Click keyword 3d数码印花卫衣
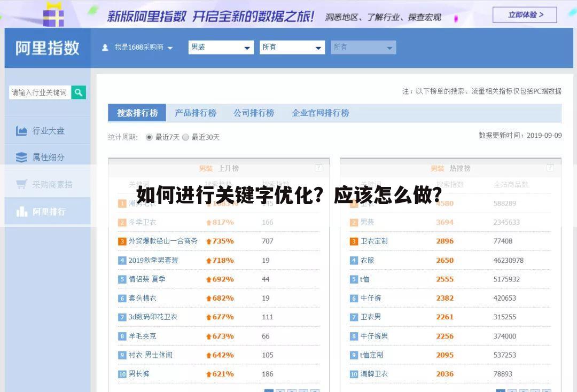 click(153, 317)
